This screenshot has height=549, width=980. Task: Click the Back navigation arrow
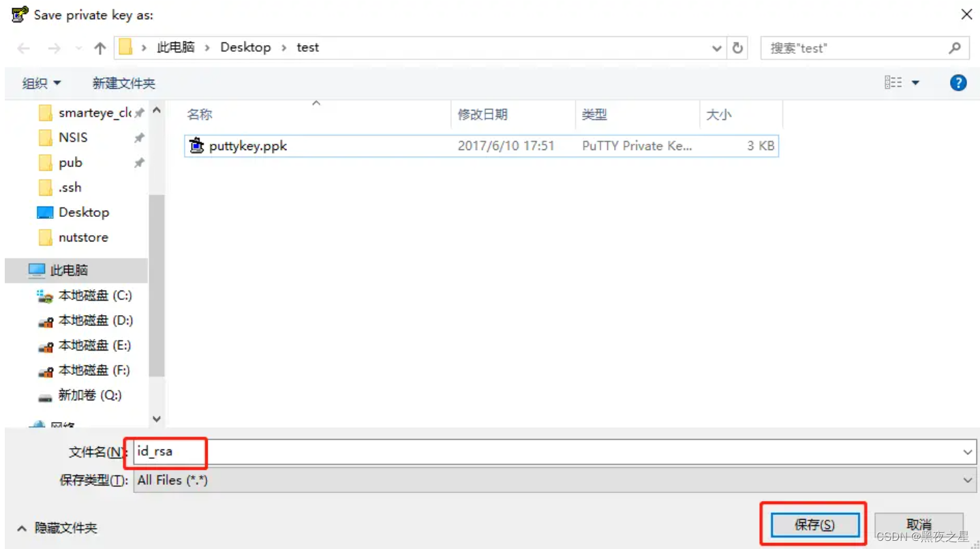(x=24, y=48)
